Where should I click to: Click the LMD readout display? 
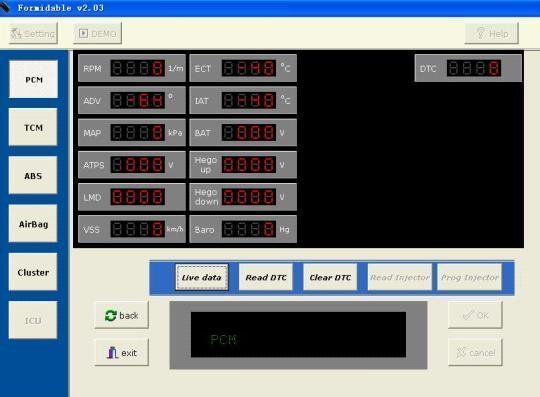point(137,197)
